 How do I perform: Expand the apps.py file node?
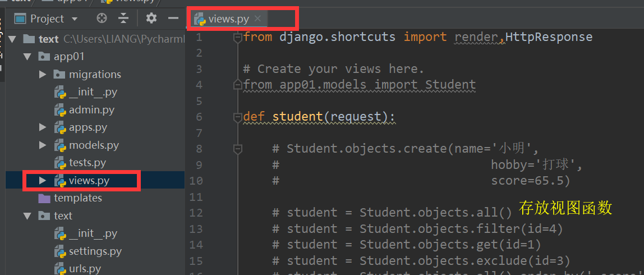click(43, 127)
